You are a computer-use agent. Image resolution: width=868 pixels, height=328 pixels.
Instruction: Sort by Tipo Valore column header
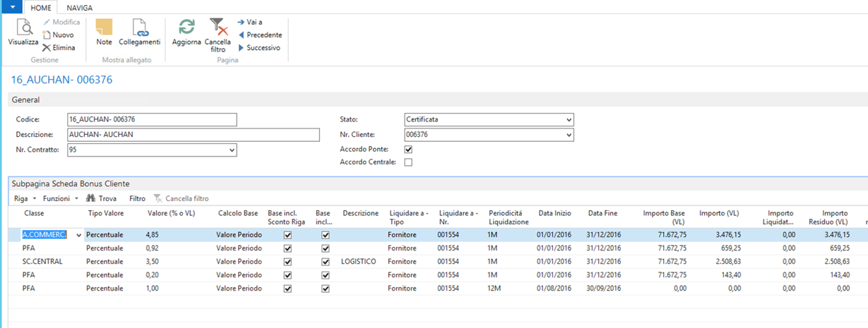105,213
